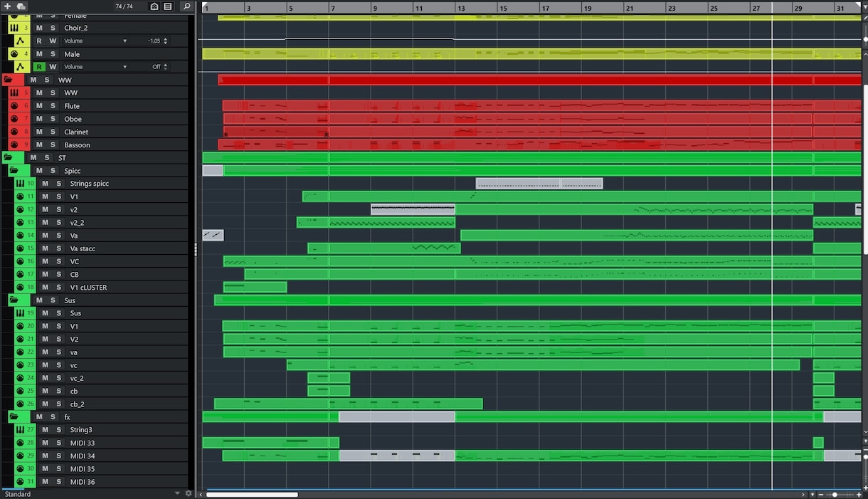Click the automation icon under Choir_2
The image size is (868, 499).
[x=20, y=41]
